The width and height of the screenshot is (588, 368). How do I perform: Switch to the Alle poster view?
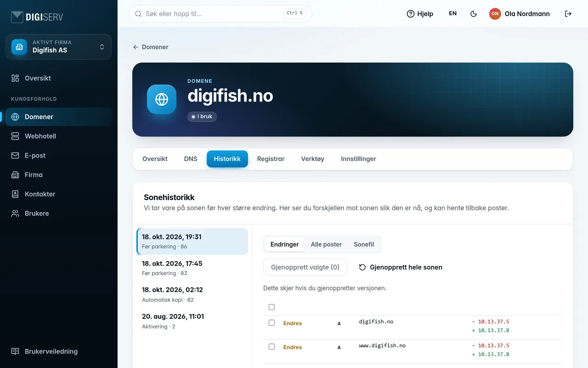point(326,244)
